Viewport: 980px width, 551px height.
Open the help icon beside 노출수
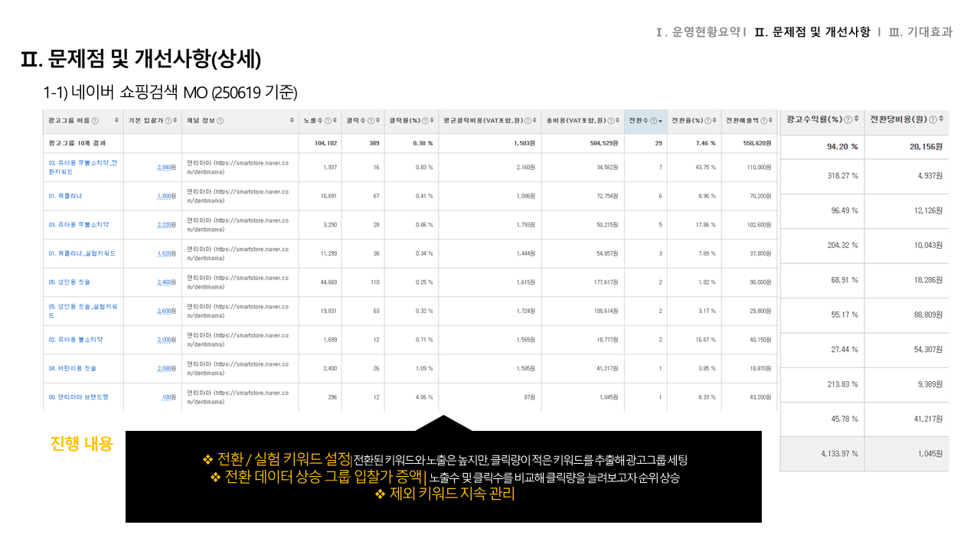(x=328, y=120)
